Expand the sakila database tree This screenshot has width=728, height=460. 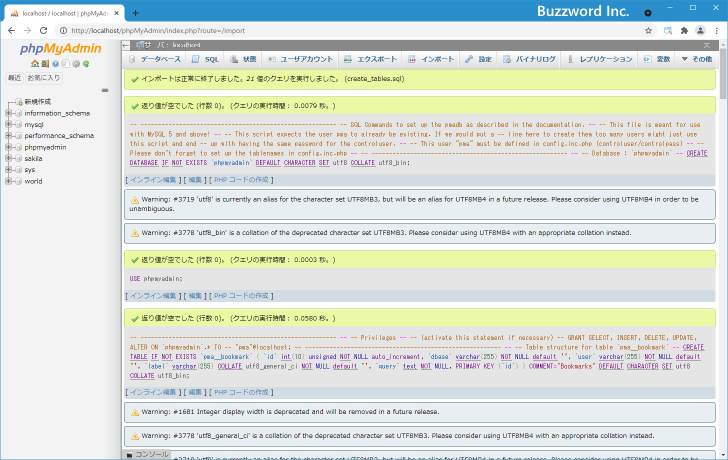[x=8, y=158]
